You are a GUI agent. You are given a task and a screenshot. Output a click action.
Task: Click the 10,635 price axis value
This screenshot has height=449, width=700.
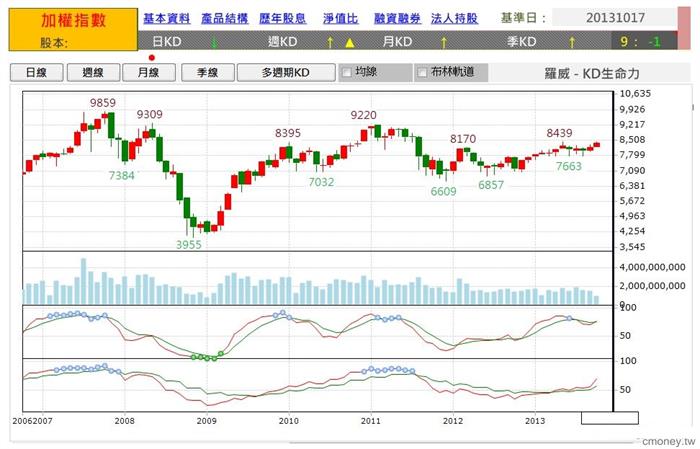click(x=635, y=94)
